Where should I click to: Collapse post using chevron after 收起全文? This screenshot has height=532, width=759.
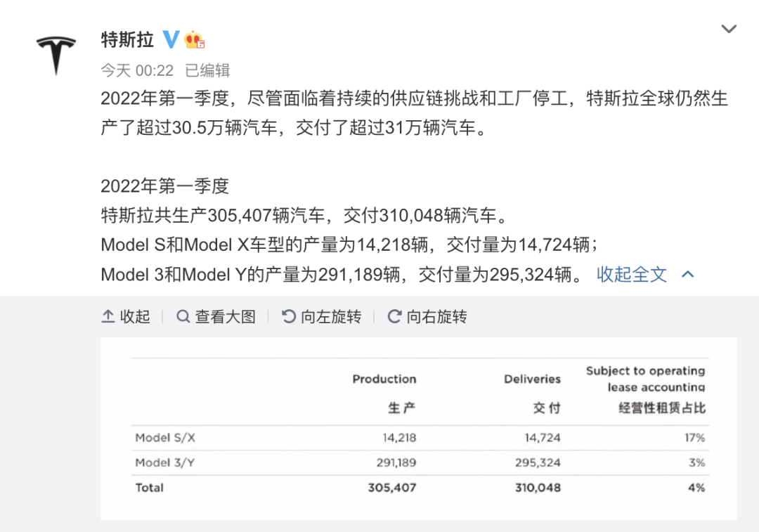[688, 274]
